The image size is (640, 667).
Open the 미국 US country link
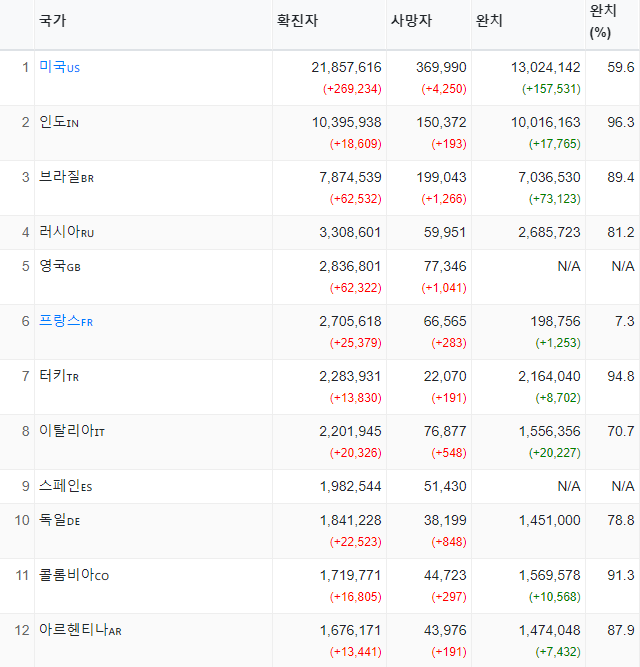point(59,67)
